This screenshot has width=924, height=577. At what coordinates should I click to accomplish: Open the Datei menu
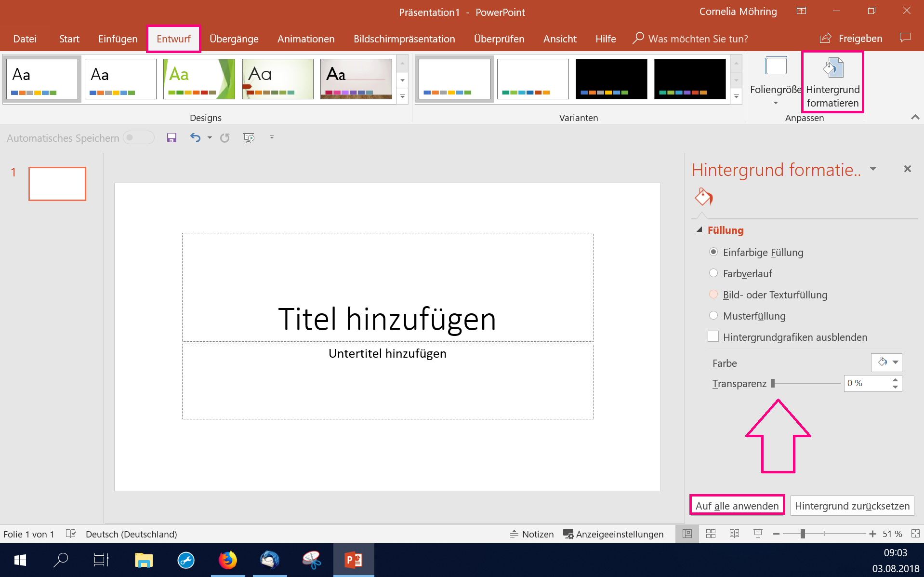25,39
